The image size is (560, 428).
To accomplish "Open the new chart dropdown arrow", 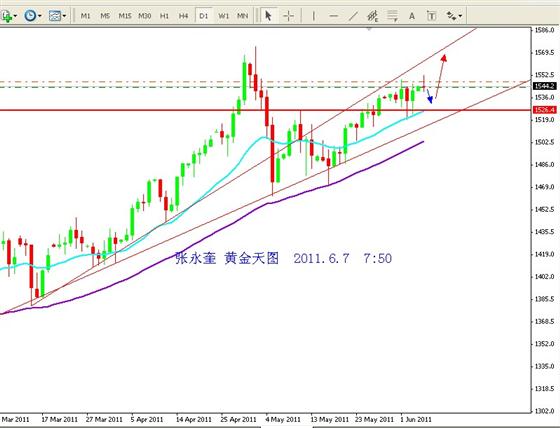I will pyautogui.click(x=15, y=16).
